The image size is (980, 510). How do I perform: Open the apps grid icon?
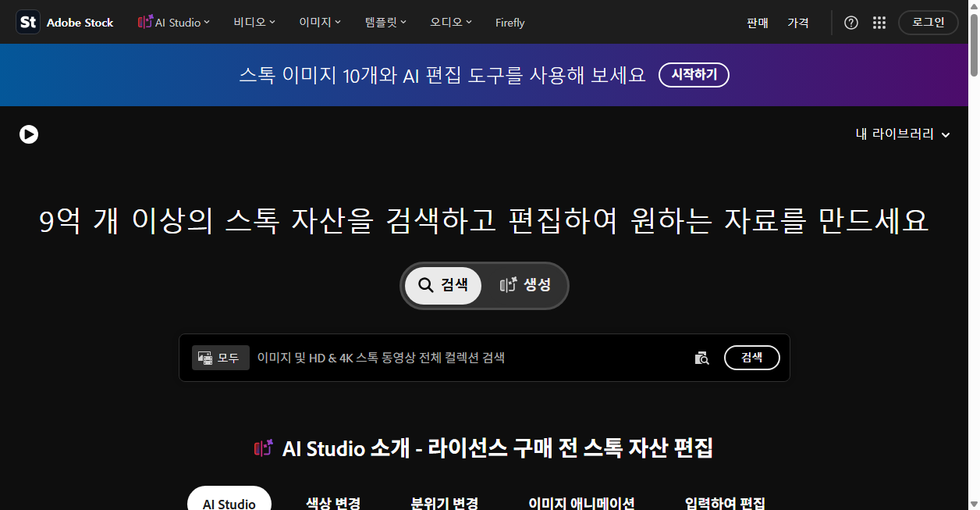pos(879,23)
